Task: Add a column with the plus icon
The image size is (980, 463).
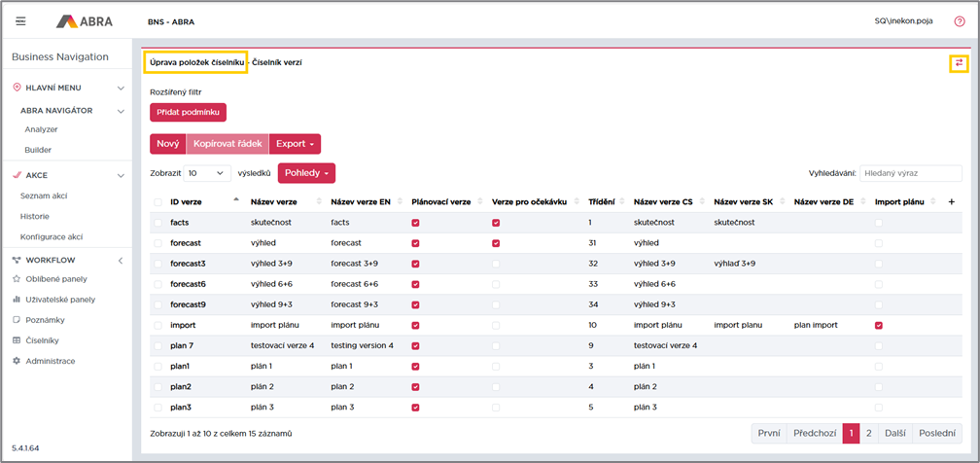Action: tap(951, 202)
